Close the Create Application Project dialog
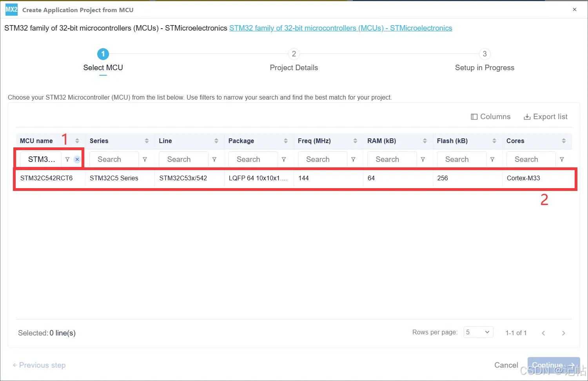Screen dimensions: 588x381 point(575,9)
